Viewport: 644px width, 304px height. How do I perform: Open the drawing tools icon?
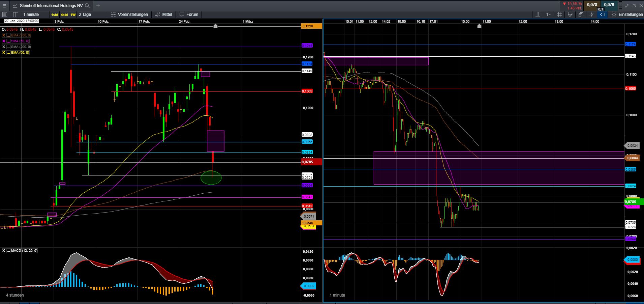pyautogui.click(x=570, y=15)
